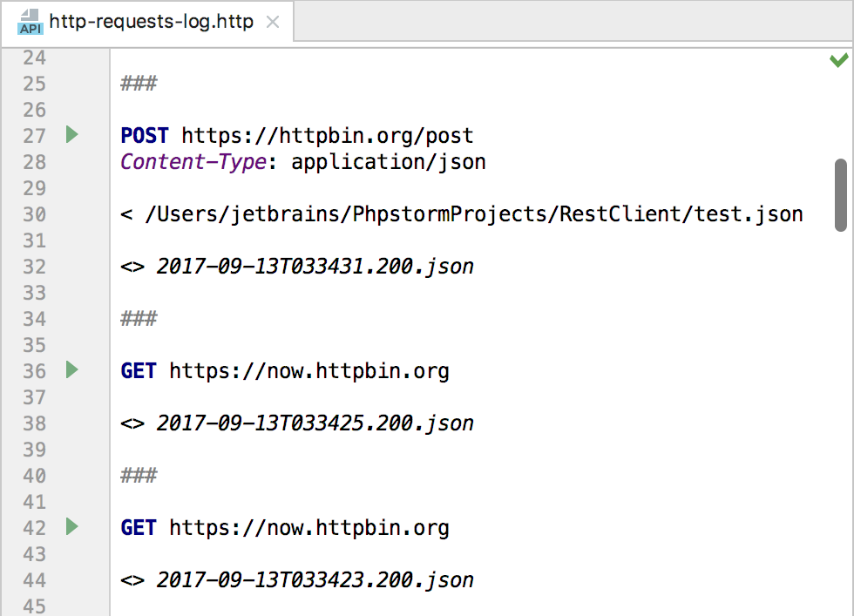Open response file 2017-09-13T033431.200.json

pos(315,267)
